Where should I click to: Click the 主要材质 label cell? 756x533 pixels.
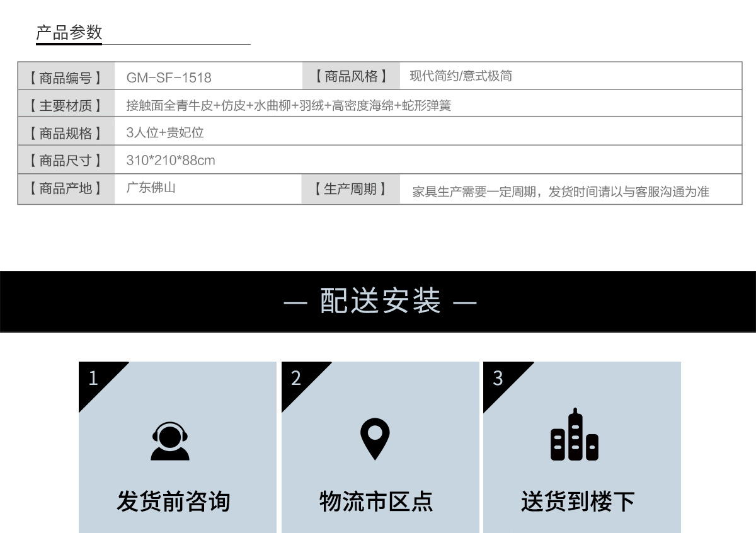[66, 105]
